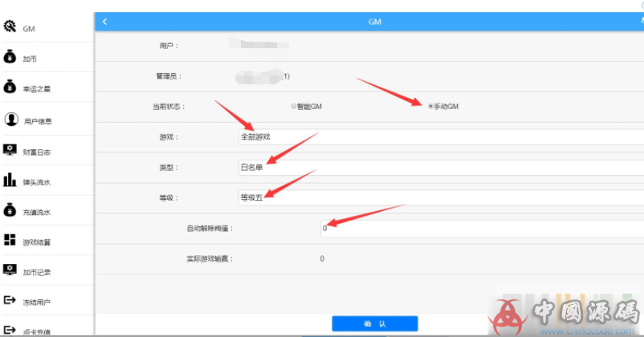Open the 用户信息 user avatar icon

click(x=11, y=120)
